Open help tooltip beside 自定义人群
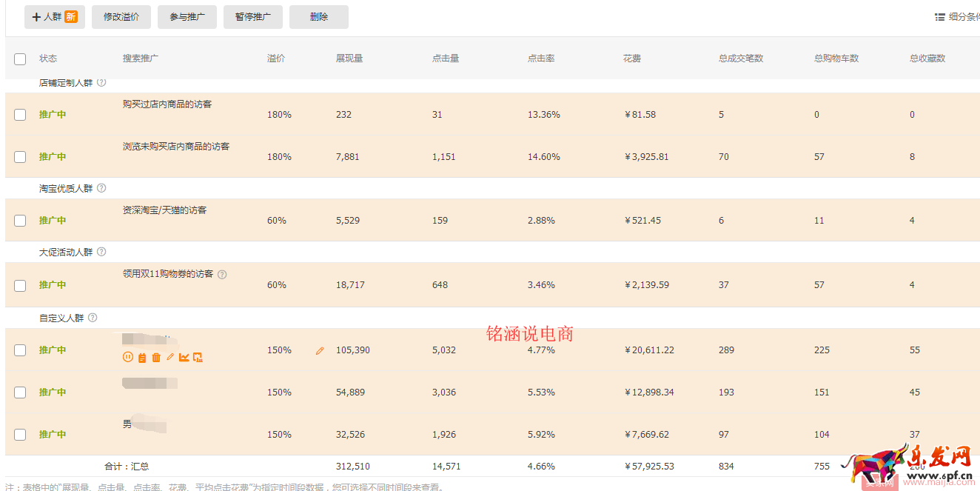This screenshot has width=980, height=491. [91, 317]
